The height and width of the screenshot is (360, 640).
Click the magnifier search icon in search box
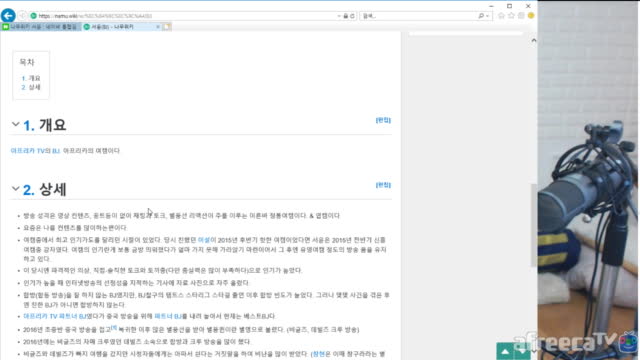[481, 16]
